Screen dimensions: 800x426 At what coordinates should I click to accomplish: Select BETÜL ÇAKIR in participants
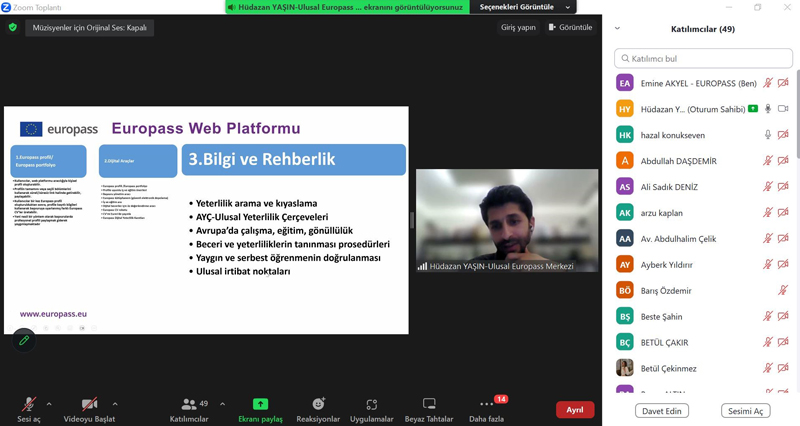tap(703, 342)
